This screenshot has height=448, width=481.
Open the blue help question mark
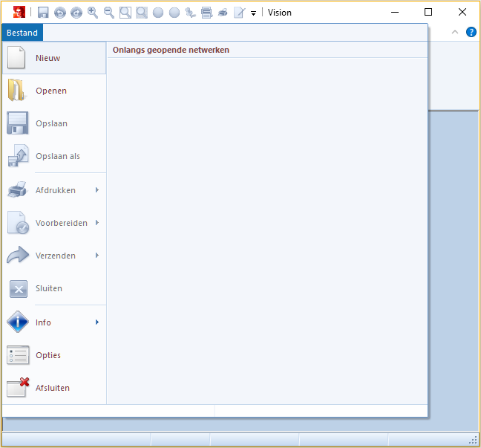point(471,32)
